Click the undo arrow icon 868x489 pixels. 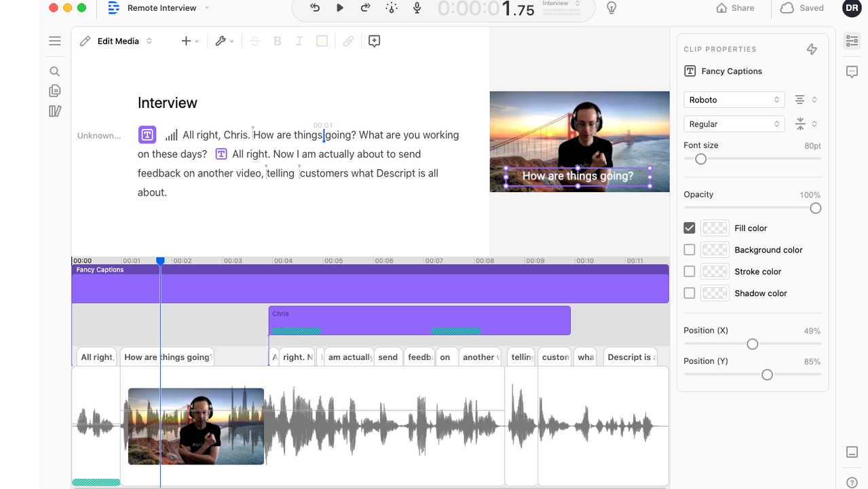click(x=315, y=8)
